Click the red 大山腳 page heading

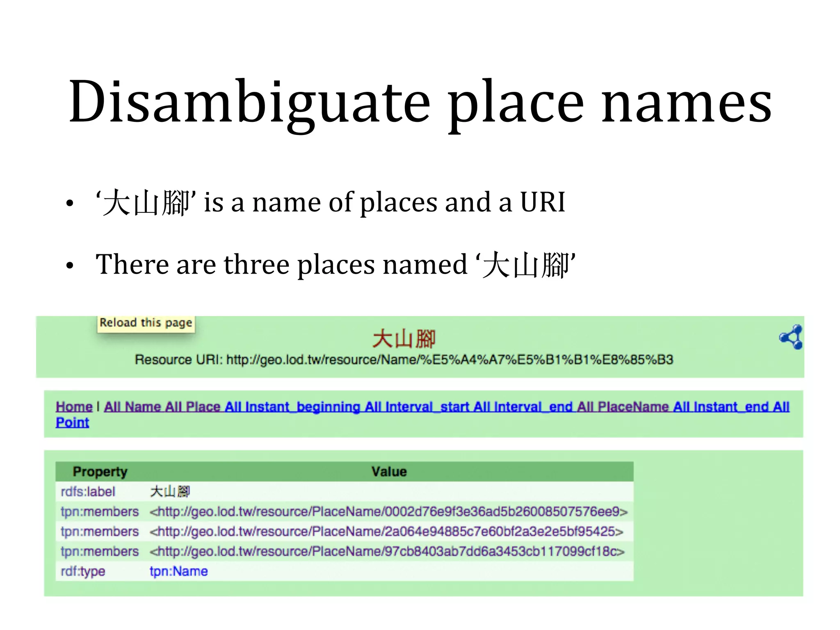pos(404,338)
